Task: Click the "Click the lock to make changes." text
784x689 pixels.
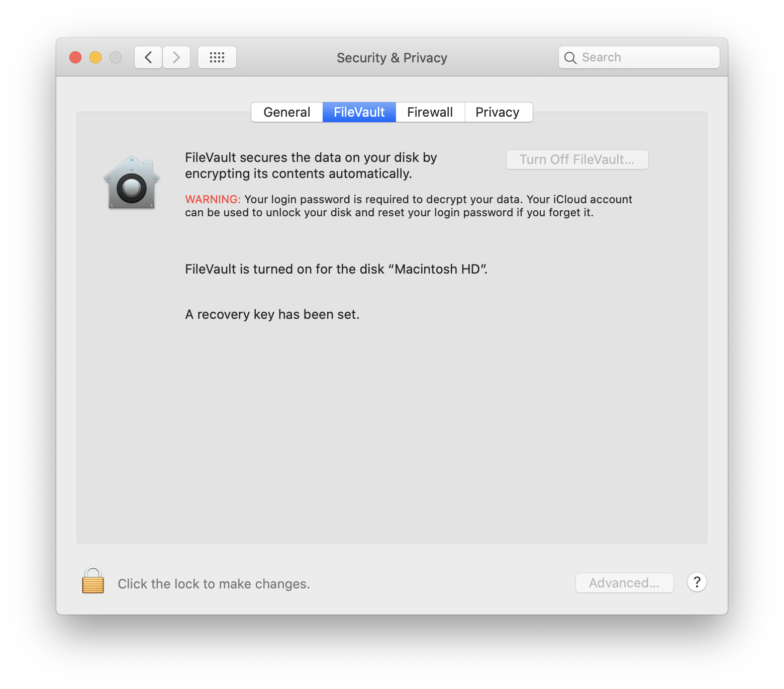Action: point(214,584)
